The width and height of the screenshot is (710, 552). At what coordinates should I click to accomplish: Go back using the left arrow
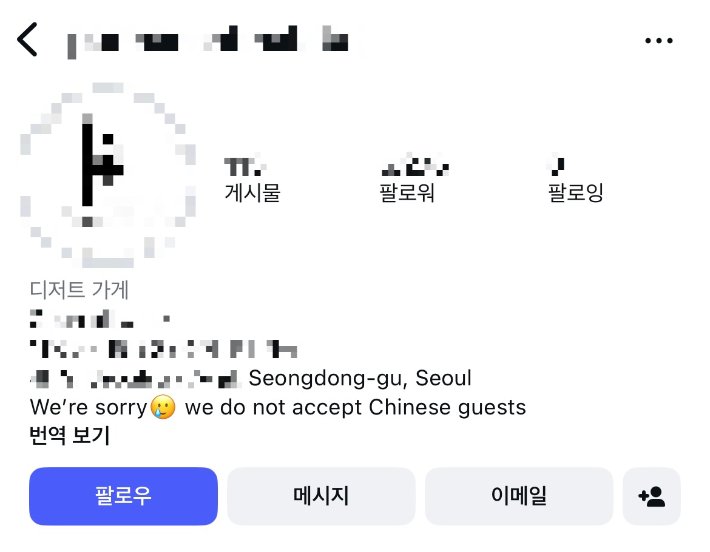(27, 40)
